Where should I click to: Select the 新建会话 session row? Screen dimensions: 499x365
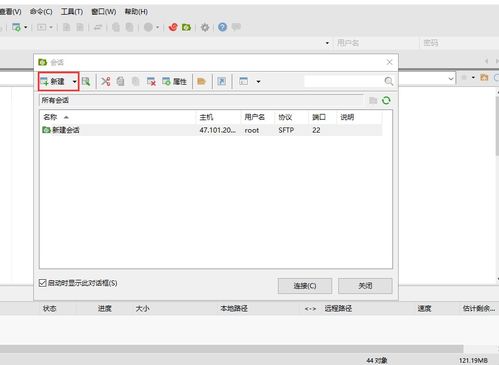[211, 130]
